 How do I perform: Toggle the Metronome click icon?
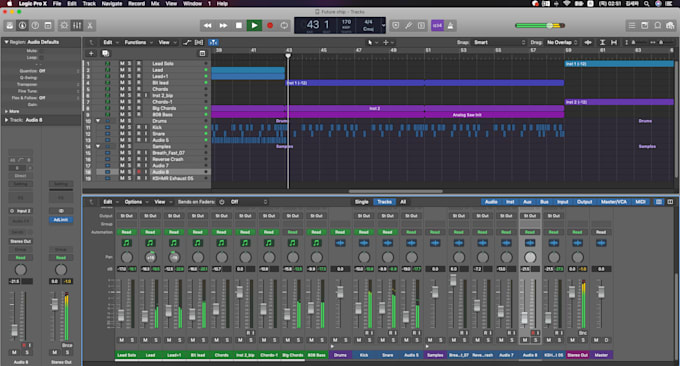pos(450,26)
